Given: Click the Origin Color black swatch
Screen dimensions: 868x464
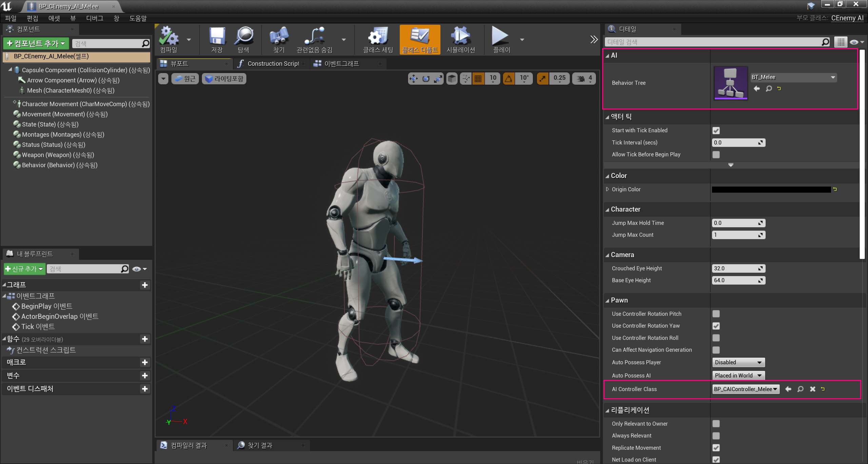Looking at the screenshot, I should click(771, 190).
